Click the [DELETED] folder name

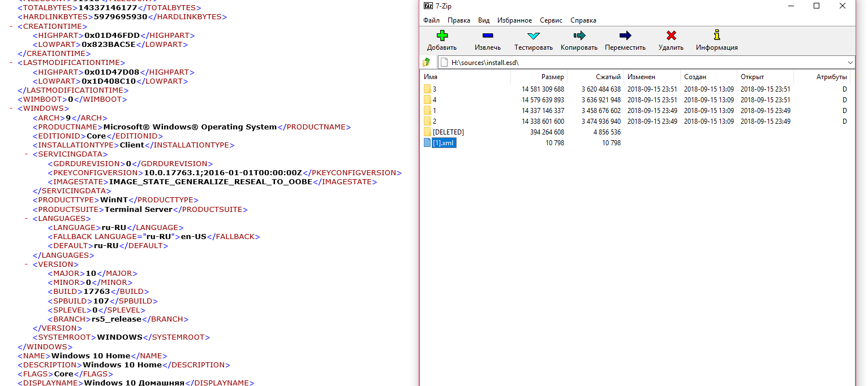448,132
